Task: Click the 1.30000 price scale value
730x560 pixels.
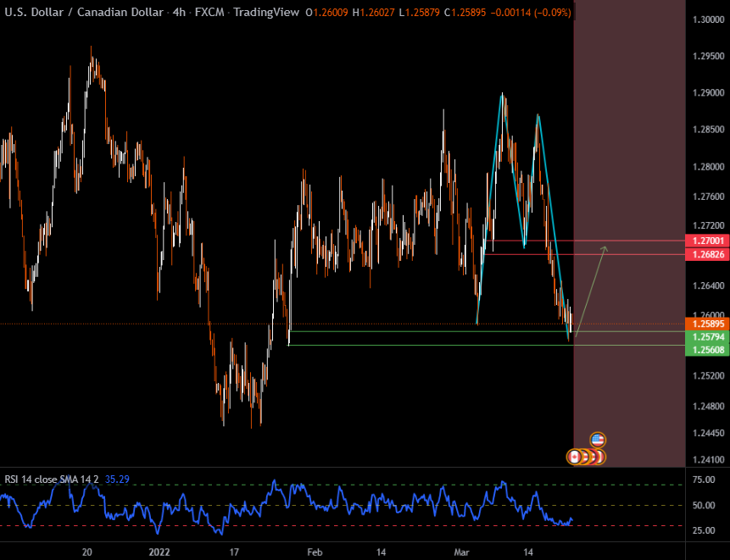Action: 709,19
